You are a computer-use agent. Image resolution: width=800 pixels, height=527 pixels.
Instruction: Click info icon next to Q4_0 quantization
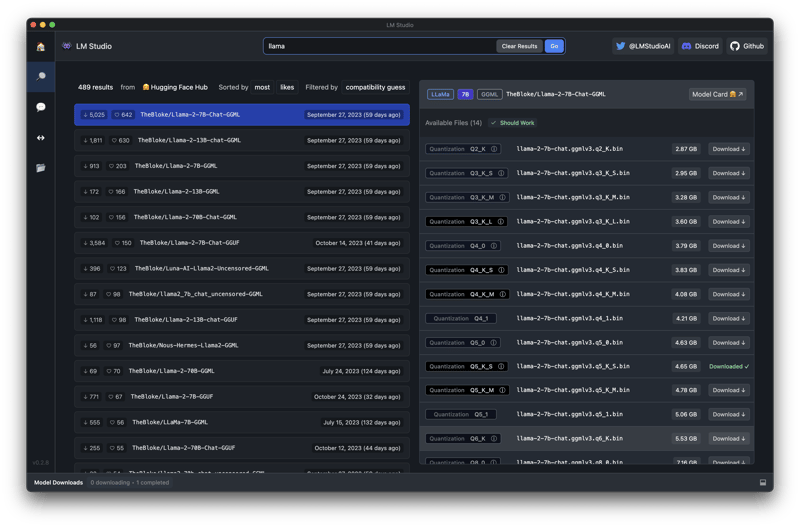[494, 246]
